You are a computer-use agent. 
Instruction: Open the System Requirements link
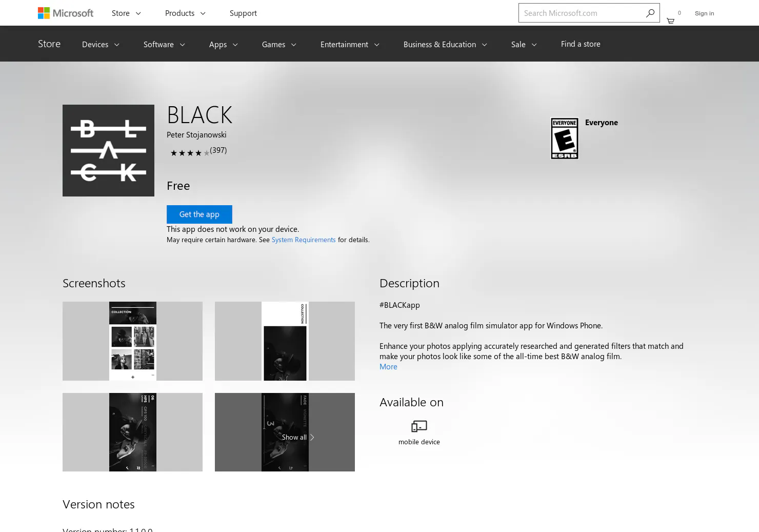[304, 240]
